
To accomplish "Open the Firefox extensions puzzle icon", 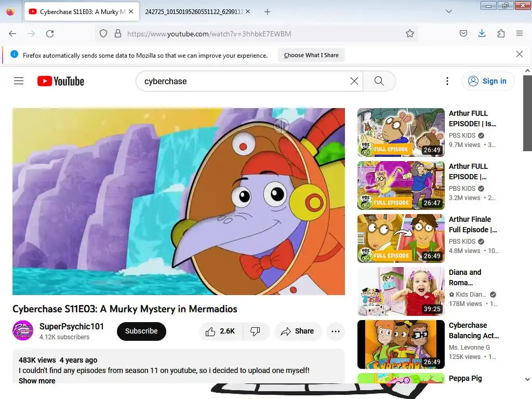I will point(501,34).
